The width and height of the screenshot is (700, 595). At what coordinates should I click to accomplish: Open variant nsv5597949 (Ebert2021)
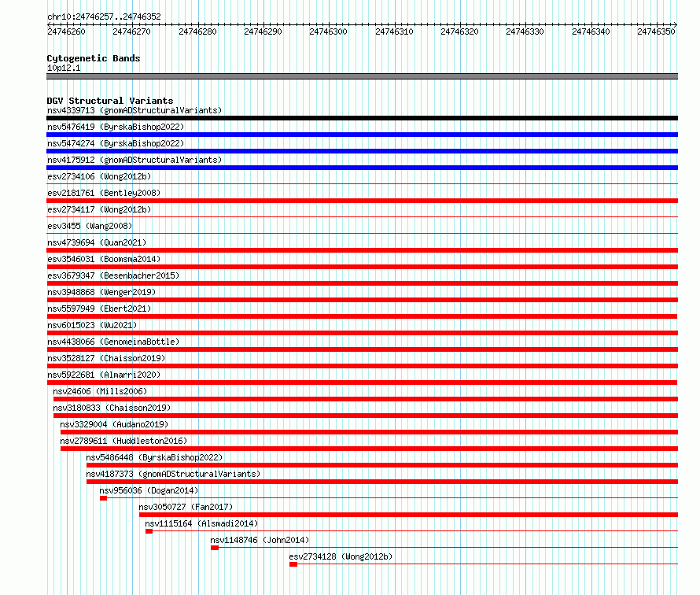(99, 309)
